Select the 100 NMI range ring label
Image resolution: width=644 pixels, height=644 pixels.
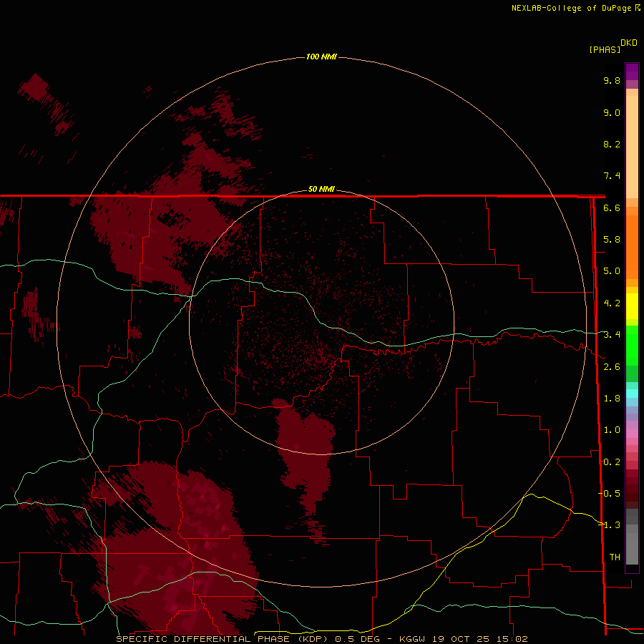point(321,57)
